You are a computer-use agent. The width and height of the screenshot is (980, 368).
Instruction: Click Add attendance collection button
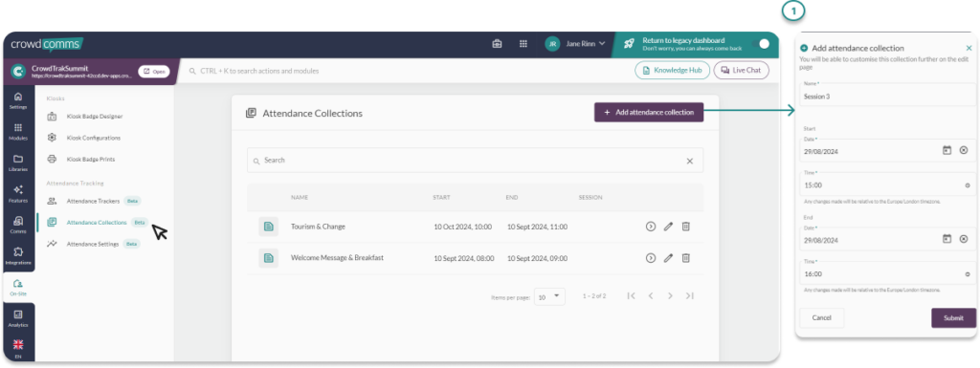649,112
